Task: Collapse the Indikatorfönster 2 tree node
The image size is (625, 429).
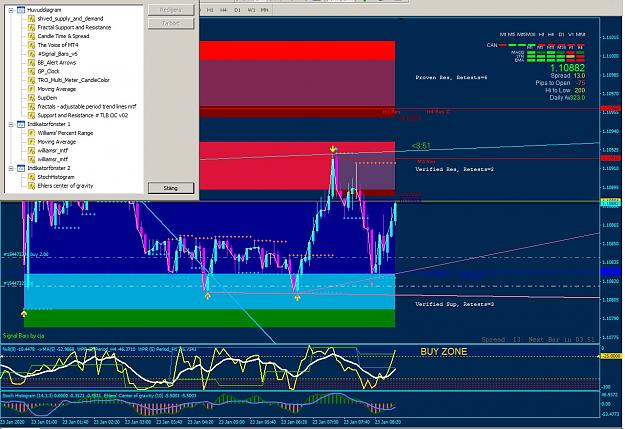Action: (11, 168)
